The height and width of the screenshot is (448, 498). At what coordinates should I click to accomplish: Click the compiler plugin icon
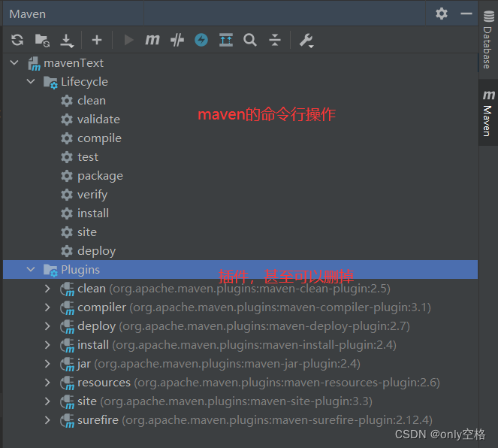click(x=67, y=308)
